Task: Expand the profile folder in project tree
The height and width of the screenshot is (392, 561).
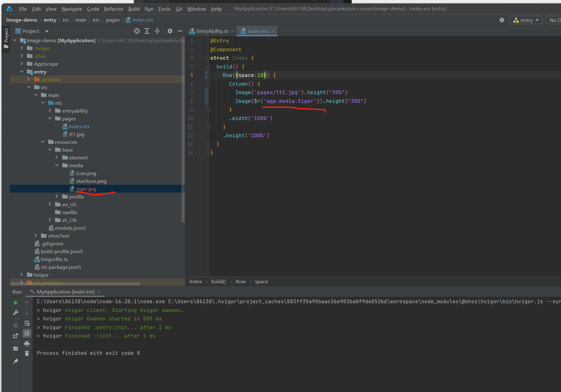Action: click(x=57, y=197)
